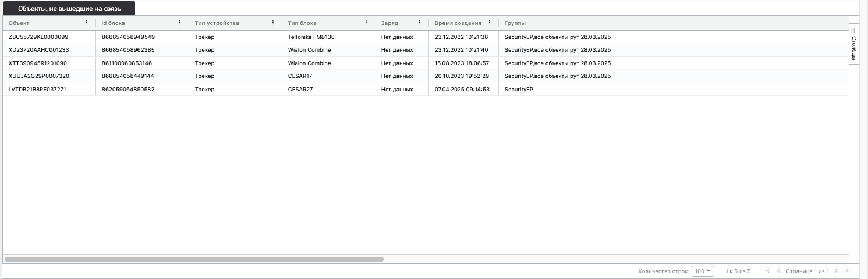This screenshot has width=868, height=279.
Task: Click Wialon Combine in the XTT390945R1201090 row
Action: pos(309,63)
